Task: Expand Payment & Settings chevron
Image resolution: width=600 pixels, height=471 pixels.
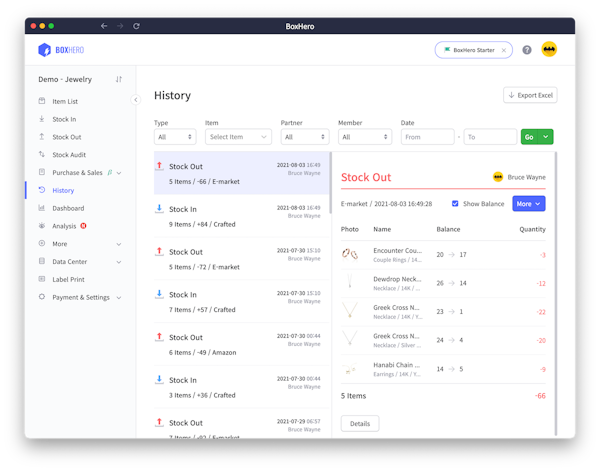Action: click(119, 298)
